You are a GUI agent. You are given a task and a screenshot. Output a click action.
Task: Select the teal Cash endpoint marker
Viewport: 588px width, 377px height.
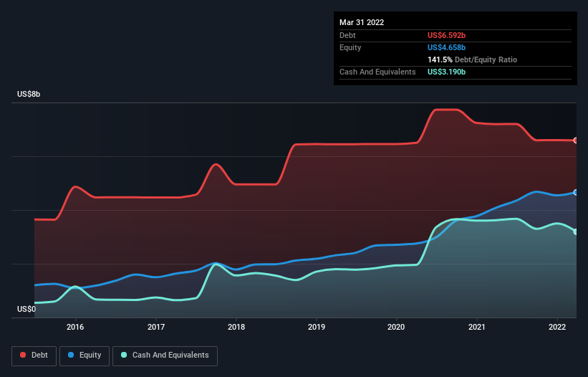(x=576, y=232)
